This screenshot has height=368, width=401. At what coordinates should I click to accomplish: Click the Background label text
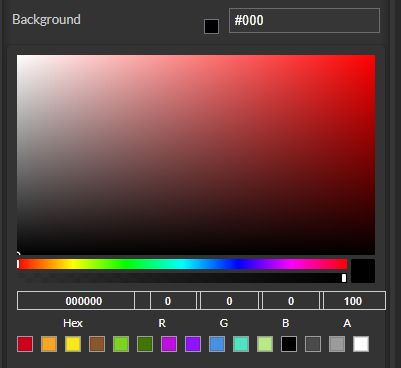click(x=46, y=20)
